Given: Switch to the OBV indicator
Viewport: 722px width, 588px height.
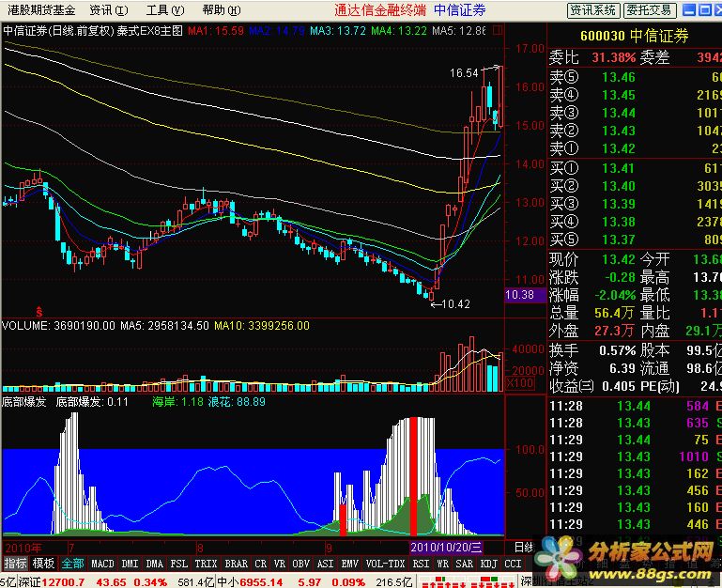Looking at the screenshot, I should coord(300,564).
